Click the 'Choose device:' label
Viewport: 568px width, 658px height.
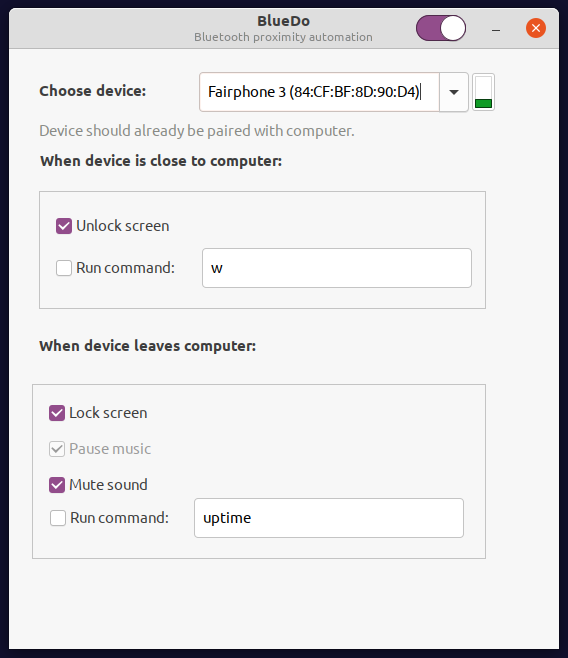tap(93, 91)
